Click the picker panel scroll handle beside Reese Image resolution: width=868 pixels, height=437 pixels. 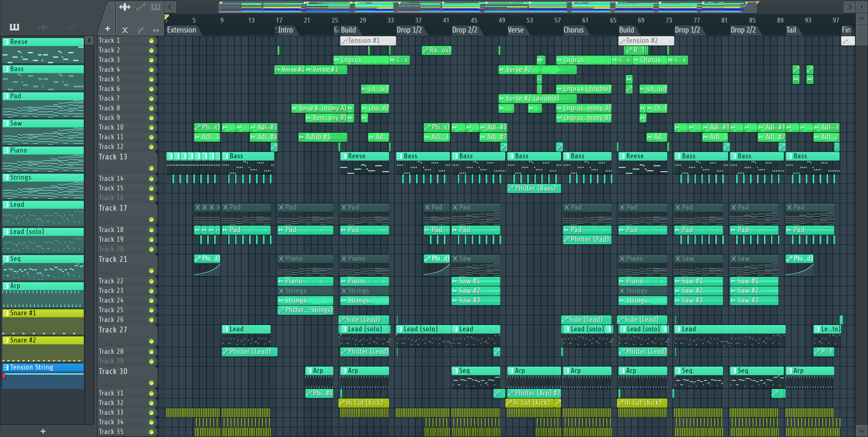(x=89, y=41)
